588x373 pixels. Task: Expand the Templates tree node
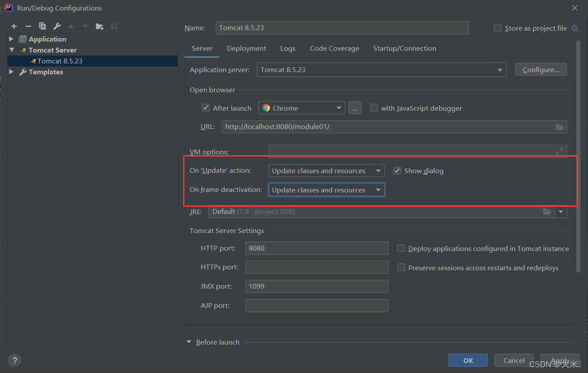click(11, 72)
